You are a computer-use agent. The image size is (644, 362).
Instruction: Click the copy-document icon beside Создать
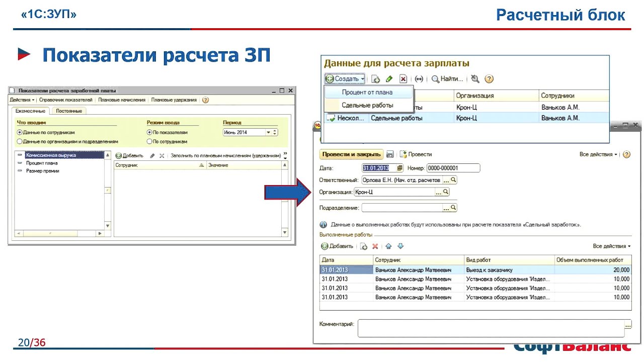(x=375, y=79)
